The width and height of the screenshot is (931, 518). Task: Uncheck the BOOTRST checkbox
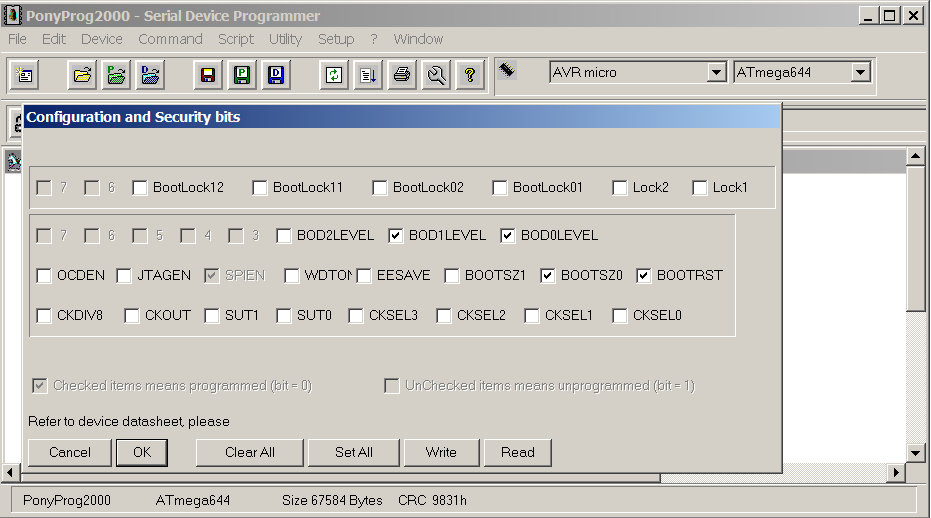coord(643,276)
